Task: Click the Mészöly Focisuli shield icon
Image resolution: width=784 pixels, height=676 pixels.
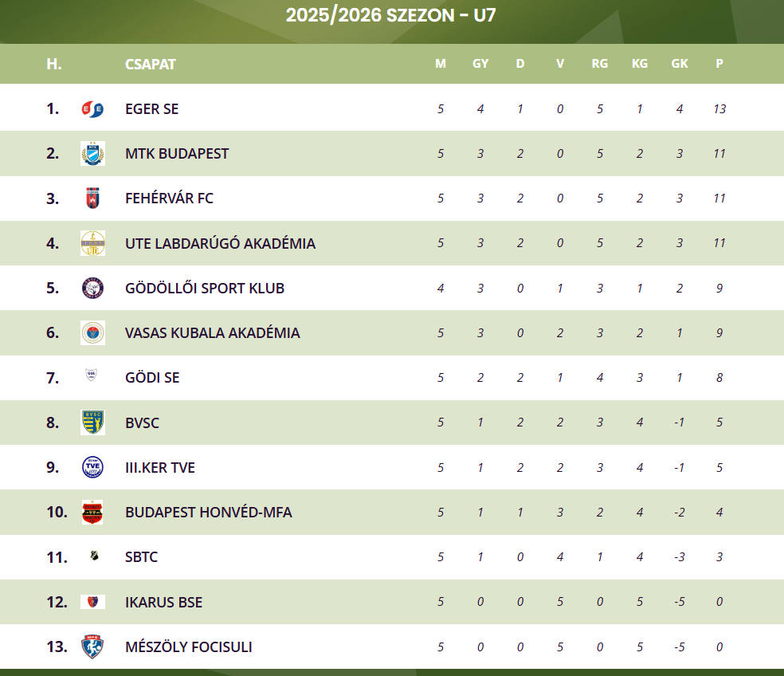Action: 92,647
